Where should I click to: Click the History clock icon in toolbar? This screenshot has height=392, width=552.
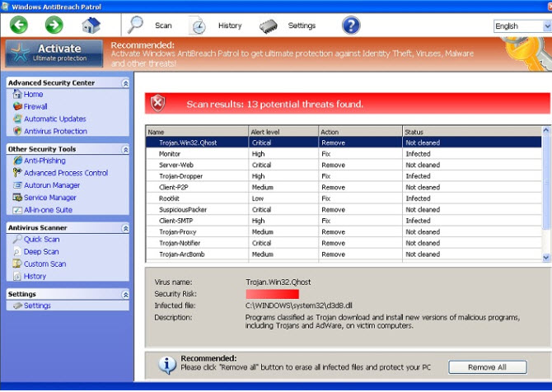click(199, 26)
